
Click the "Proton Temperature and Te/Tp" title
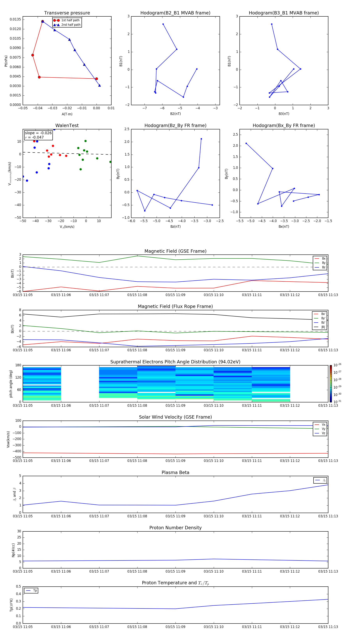175,583
